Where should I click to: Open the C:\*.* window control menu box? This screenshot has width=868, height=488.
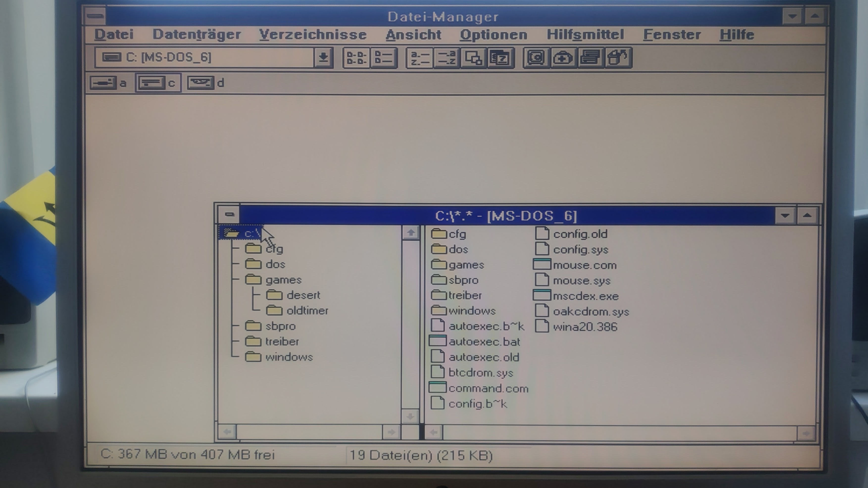(229, 214)
